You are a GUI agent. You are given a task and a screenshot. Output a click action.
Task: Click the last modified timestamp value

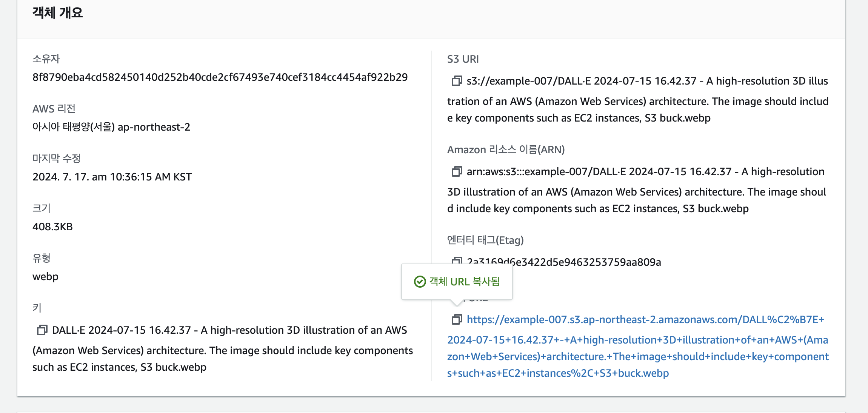coord(112,177)
